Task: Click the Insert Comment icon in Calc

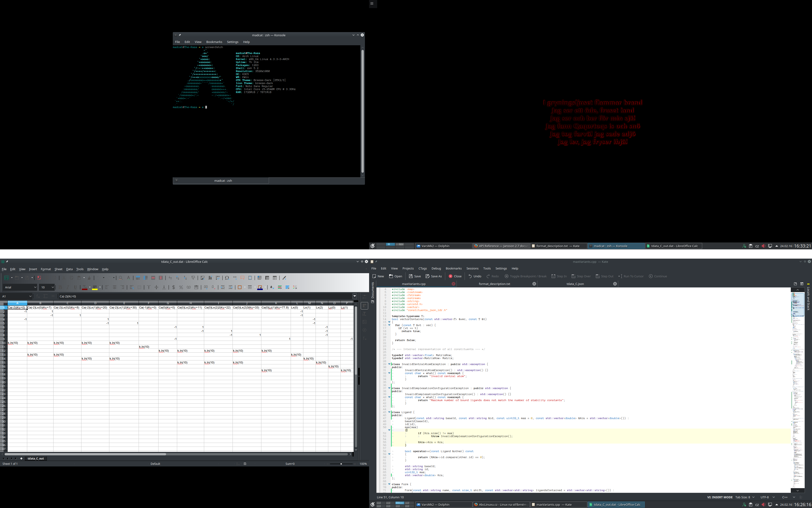Action: (x=242, y=278)
